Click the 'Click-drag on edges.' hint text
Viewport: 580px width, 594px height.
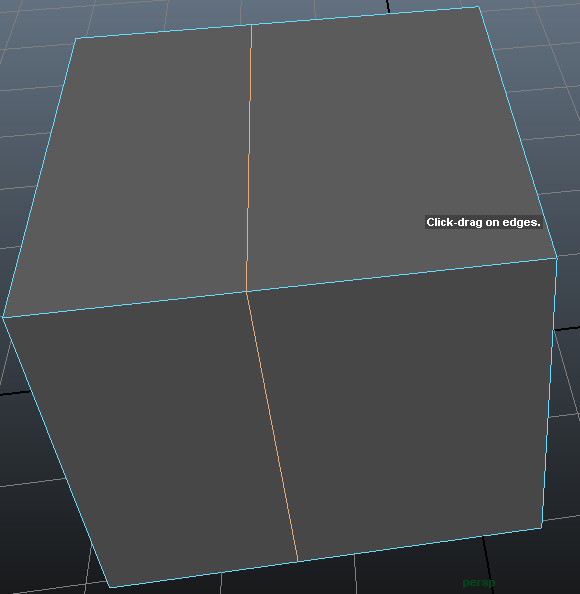tap(483, 222)
